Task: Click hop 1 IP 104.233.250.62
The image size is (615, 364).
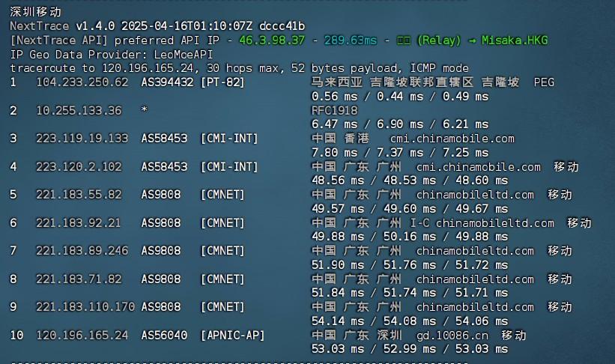Action: point(82,82)
